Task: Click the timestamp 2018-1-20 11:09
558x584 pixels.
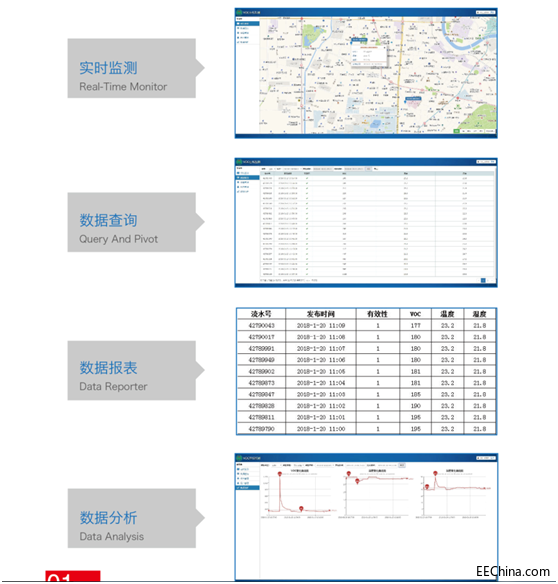Action: [321, 326]
